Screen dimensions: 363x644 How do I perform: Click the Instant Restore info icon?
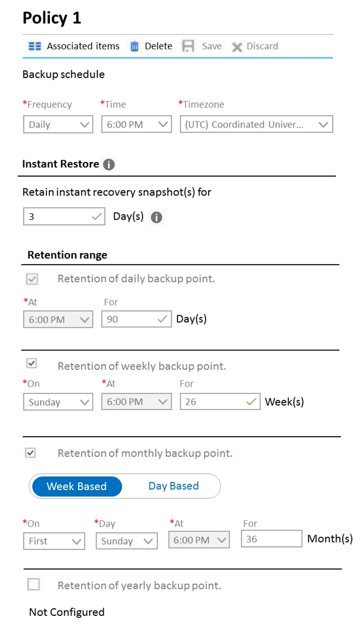(108, 164)
